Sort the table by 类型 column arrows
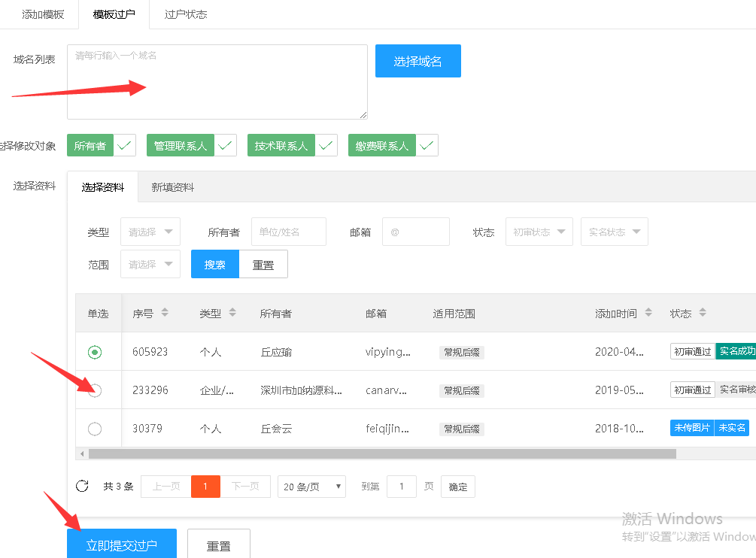The height and width of the screenshot is (558, 756). [x=232, y=313]
